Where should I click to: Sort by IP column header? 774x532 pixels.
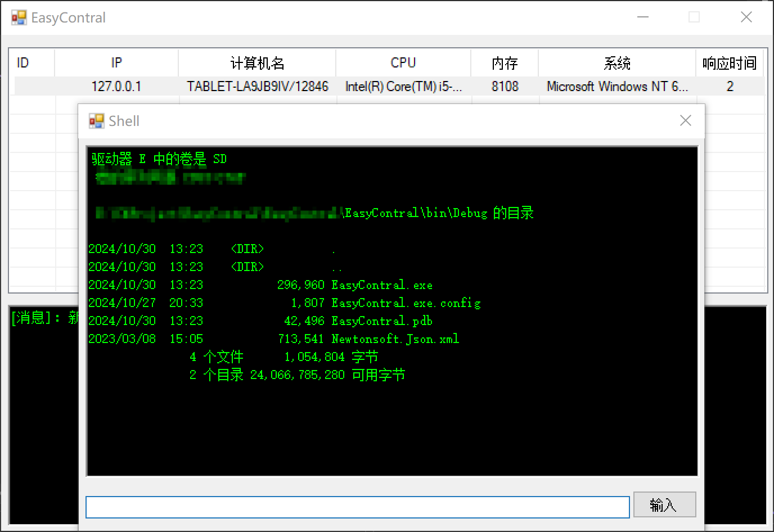point(116,62)
